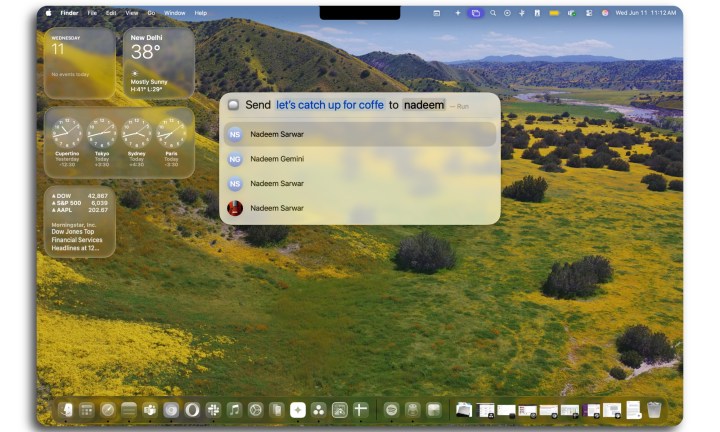
Task: Click the date and time in menu bar
Action: pos(646,13)
